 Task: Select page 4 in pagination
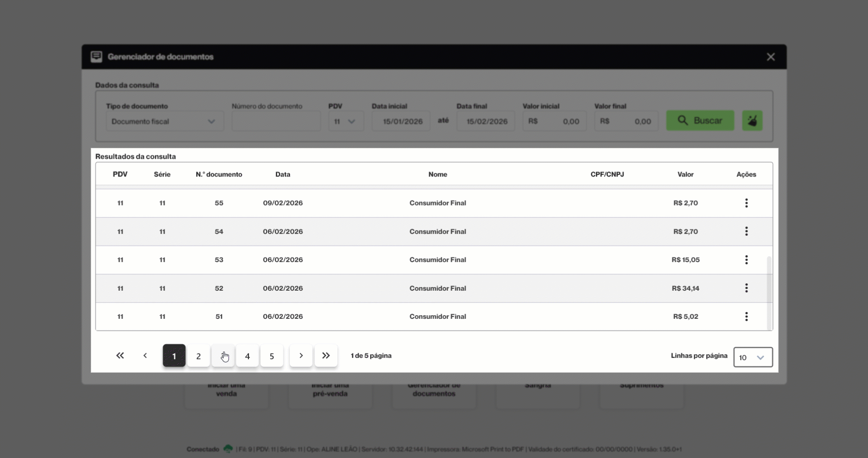click(248, 356)
